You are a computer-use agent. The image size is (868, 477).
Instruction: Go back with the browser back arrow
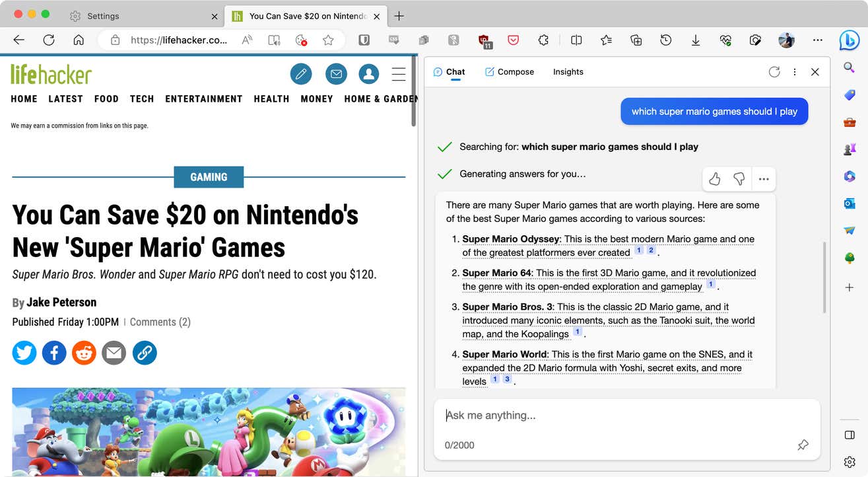pos(18,40)
